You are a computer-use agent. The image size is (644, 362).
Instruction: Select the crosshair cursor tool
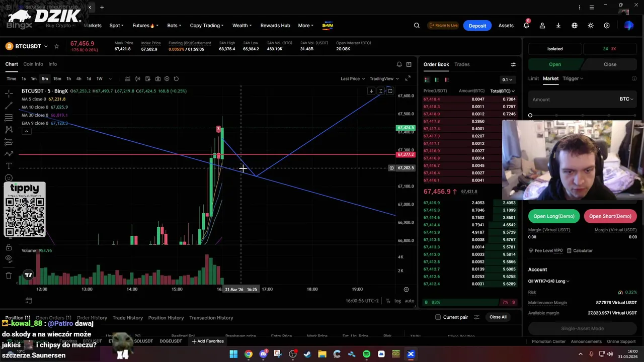(x=9, y=94)
